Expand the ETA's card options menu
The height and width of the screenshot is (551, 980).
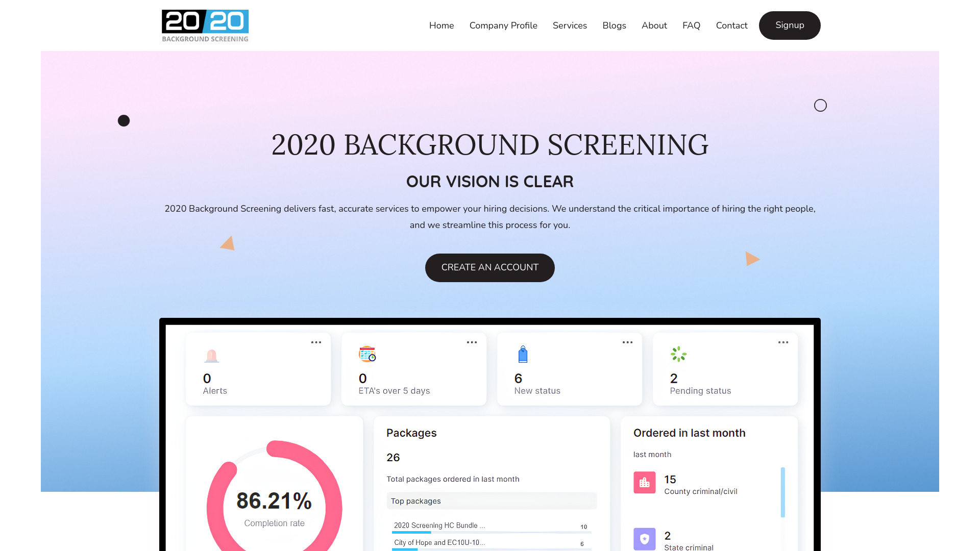pyautogui.click(x=471, y=342)
